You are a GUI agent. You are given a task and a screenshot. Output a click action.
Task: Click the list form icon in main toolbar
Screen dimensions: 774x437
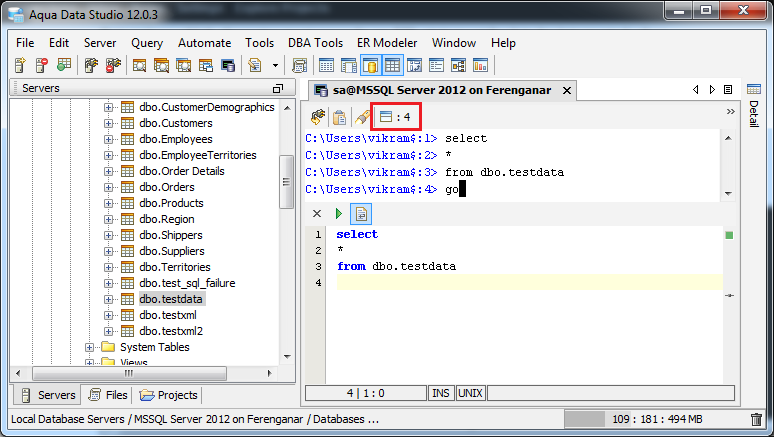pyautogui.click(x=436, y=65)
